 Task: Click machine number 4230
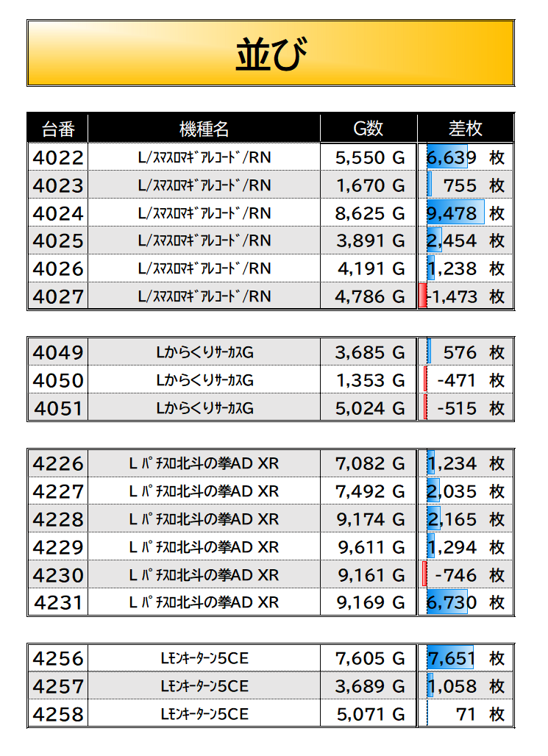coord(58,574)
